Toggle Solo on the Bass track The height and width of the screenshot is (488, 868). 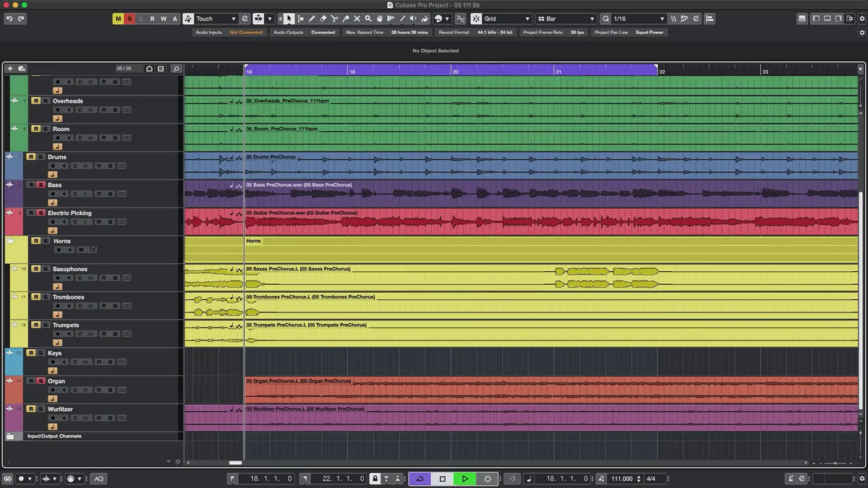pyautogui.click(x=41, y=185)
